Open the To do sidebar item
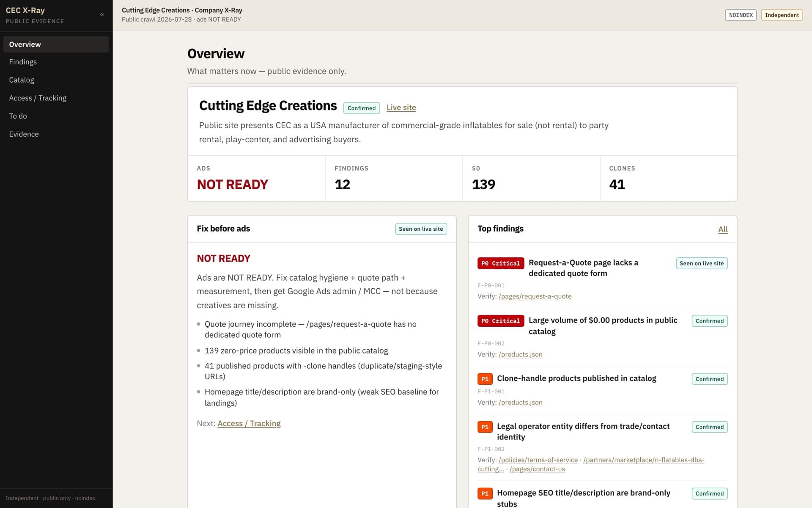 coord(56,116)
